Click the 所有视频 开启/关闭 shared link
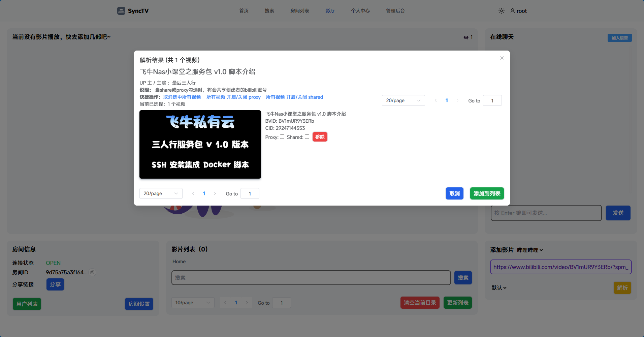This screenshot has width=644, height=337. [x=294, y=97]
